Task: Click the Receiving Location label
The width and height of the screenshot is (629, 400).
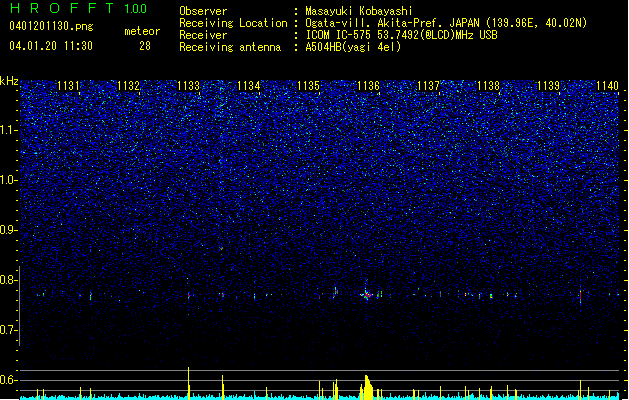Action: pos(233,23)
